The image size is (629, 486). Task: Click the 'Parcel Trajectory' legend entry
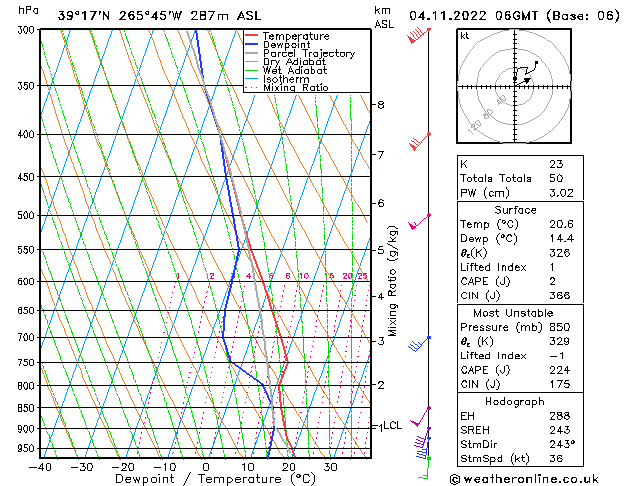tap(309, 53)
